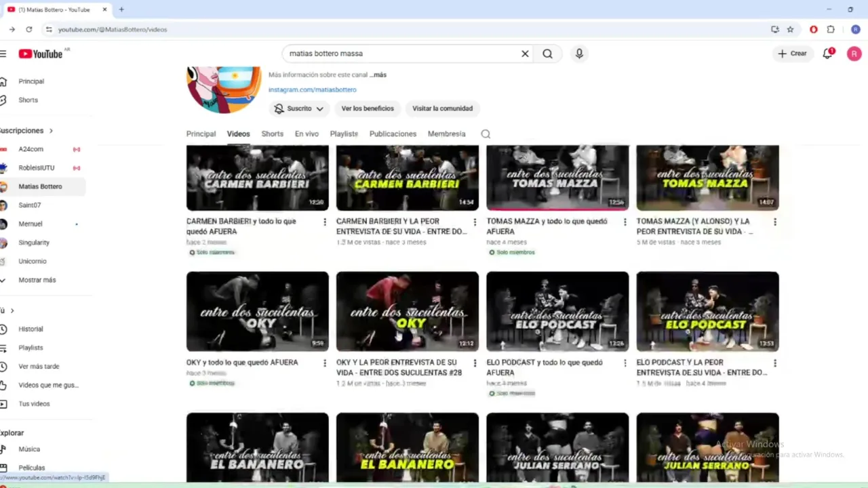Open browser extensions puzzle icon
The image size is (868, 488).
point(831,29)
